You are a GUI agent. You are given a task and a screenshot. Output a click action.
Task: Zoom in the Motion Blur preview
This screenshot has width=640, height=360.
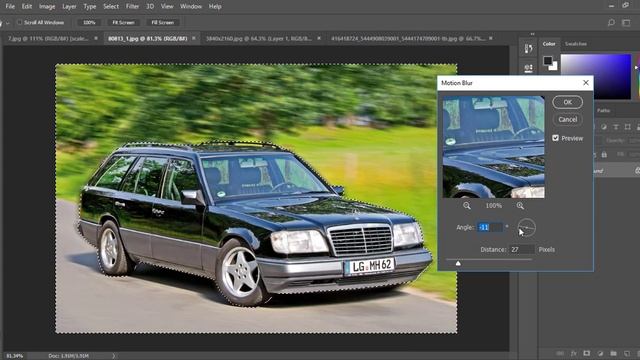(520, 206)
